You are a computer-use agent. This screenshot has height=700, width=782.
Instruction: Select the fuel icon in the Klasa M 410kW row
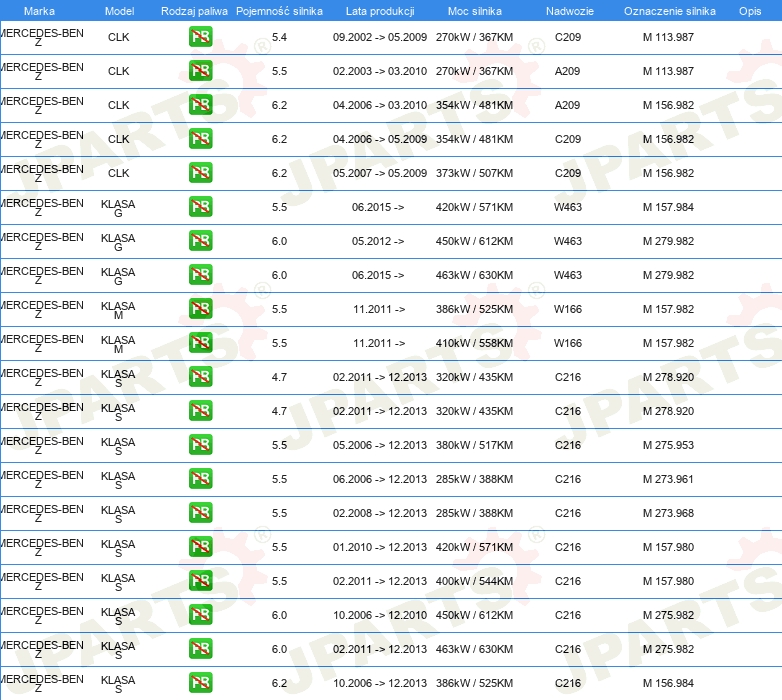(x=200, y=343)
